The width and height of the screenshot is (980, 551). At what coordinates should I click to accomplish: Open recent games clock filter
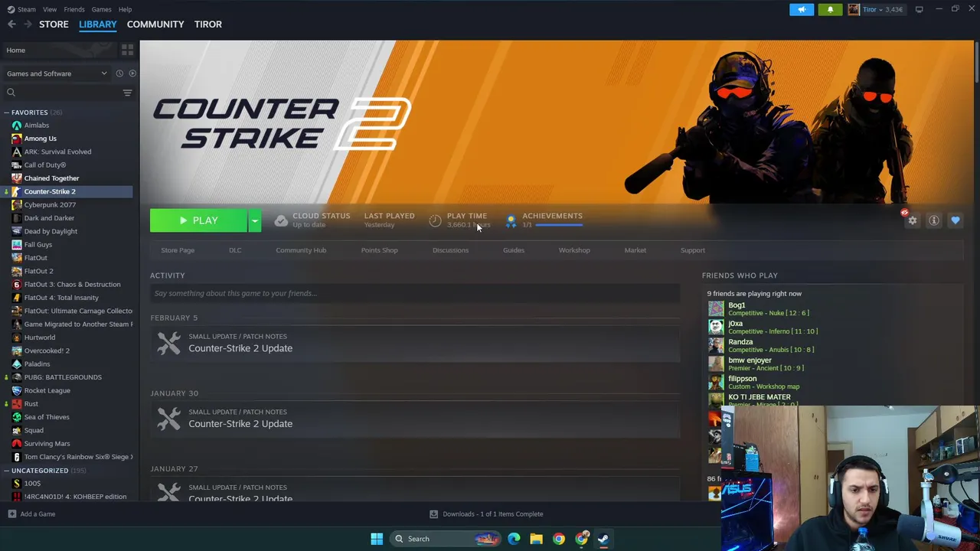pyautogui.click(x=119, y=73)
